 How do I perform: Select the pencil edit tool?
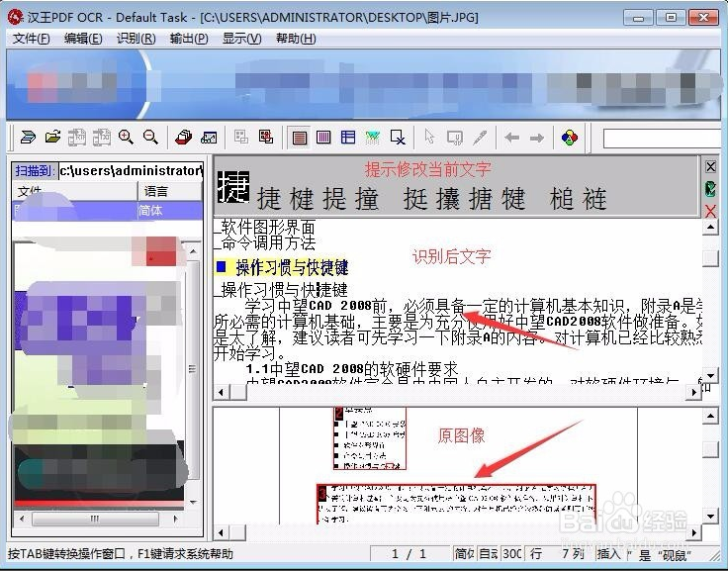(480, 137)
